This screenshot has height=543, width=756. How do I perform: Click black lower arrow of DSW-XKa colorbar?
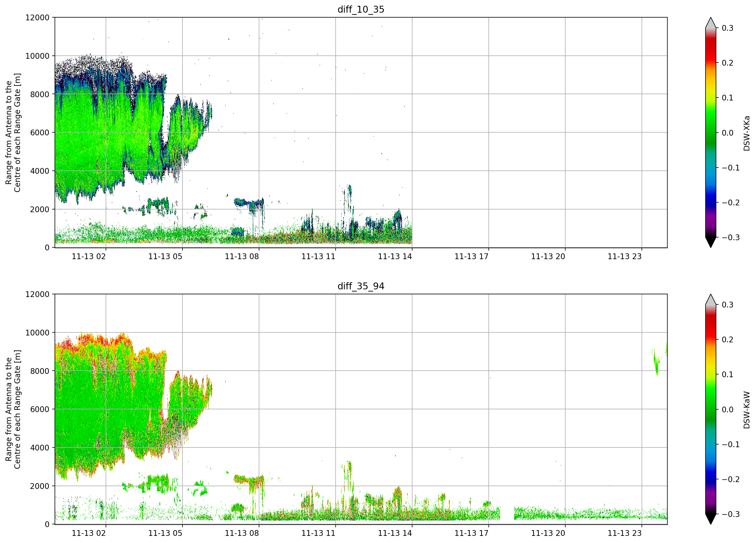click(x=711, y=242)
